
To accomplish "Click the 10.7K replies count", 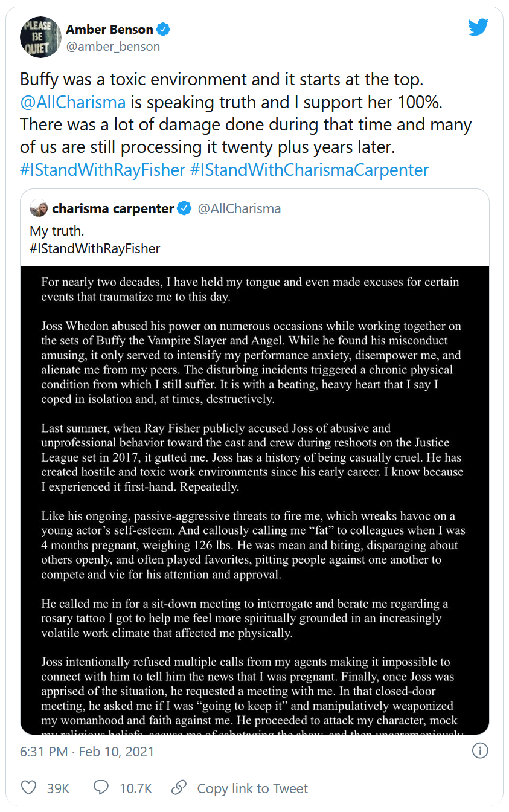I will (x=135, y=788).
